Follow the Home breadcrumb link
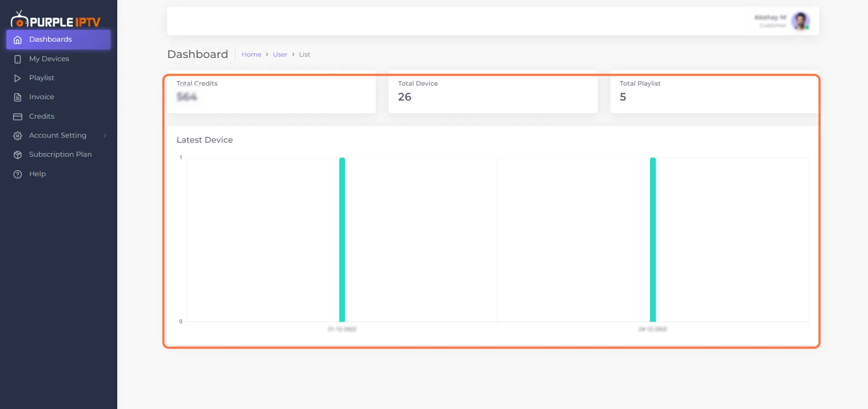 click(251, 54)
